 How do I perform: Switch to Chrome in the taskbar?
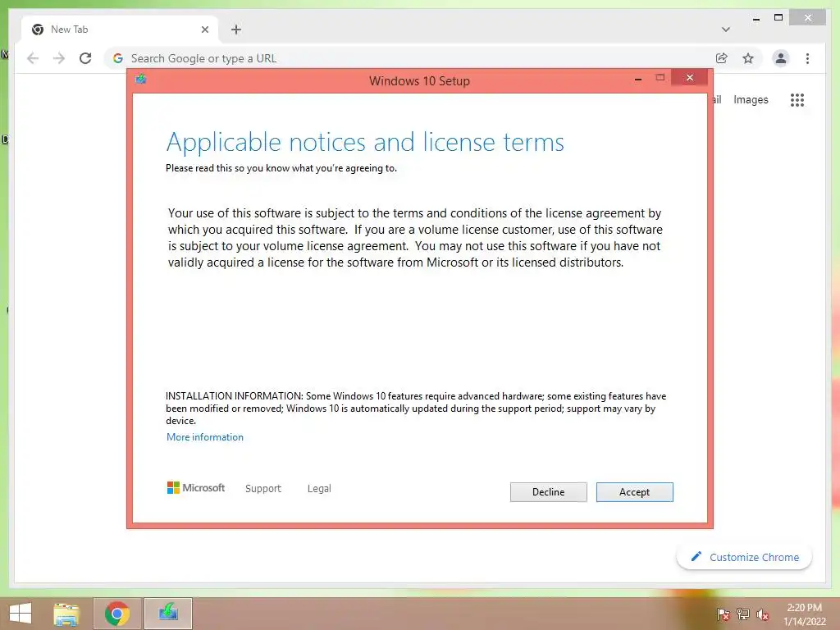[117, 614]
